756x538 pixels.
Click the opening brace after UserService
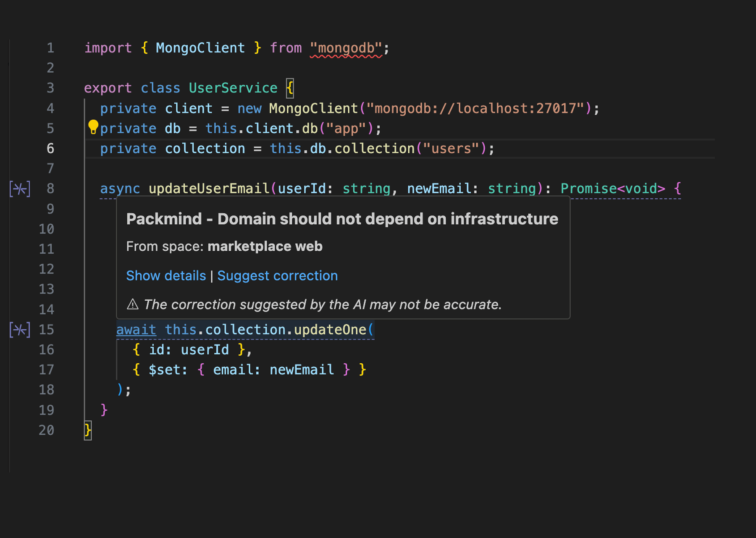pos(290,88)
